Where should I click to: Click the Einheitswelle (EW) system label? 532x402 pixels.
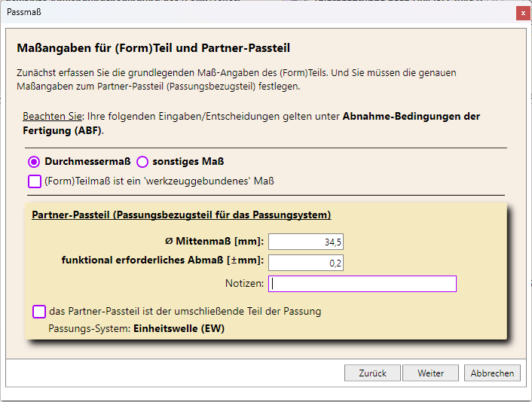pos(179,328)
